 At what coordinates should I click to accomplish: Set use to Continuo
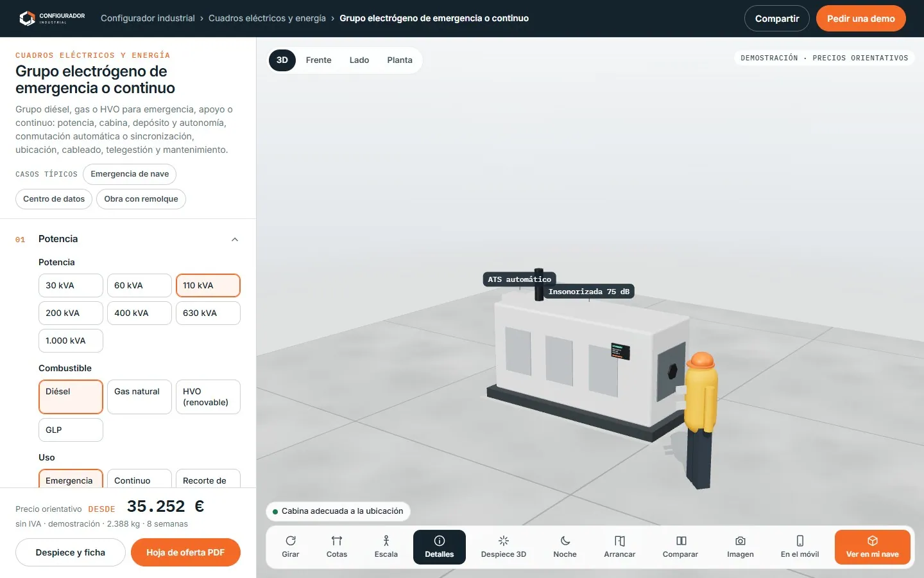click(x=139, y=479)
